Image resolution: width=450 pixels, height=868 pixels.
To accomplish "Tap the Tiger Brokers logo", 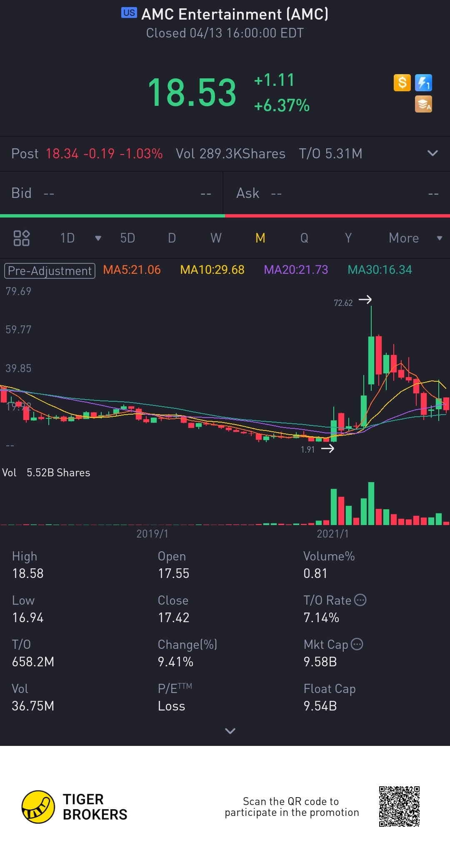I will [x=75, y=807].
